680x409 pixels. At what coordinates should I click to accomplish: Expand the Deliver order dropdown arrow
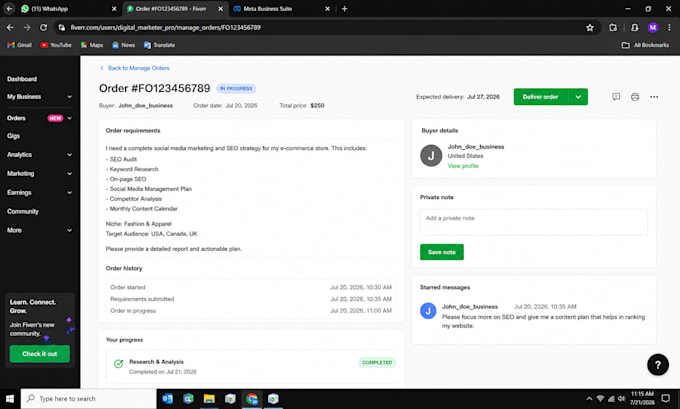point(578,97)
